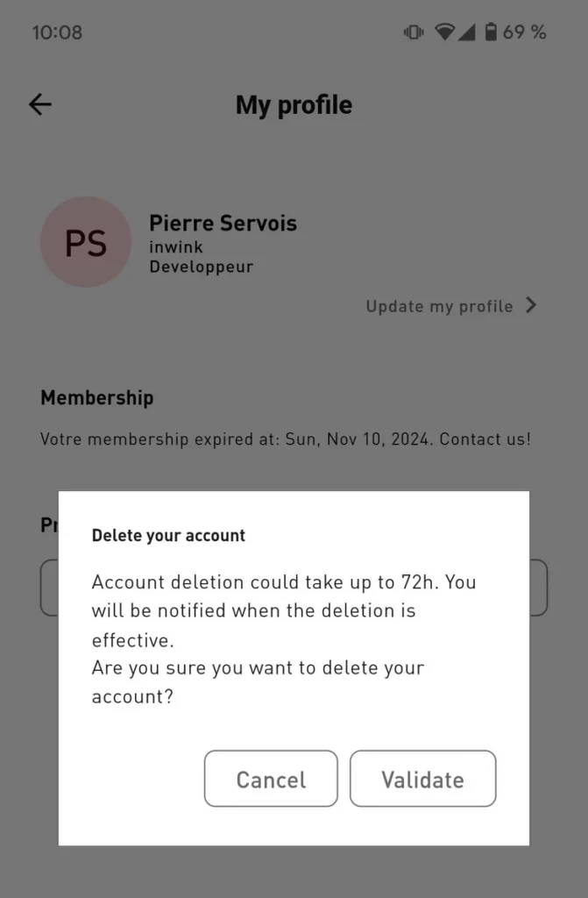Click the My profile page title
The width and height of the screenshot is (588, 898).
[x=294, y=105]
